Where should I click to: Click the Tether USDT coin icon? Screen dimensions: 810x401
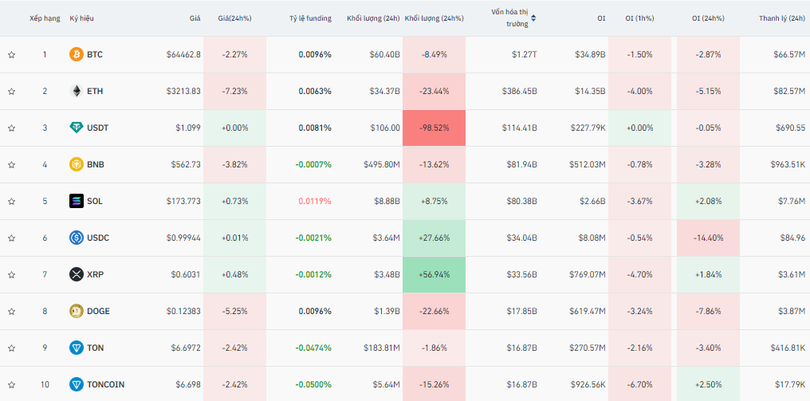tap(76, 128)
